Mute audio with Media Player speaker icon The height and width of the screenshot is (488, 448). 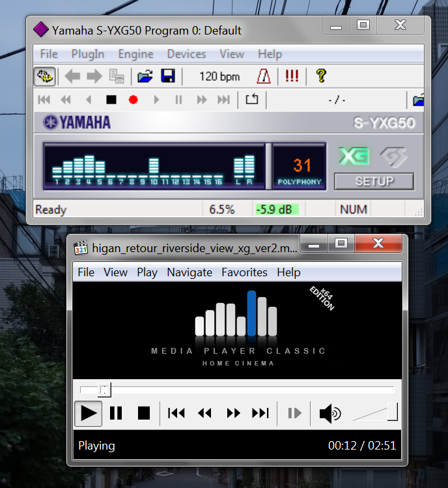click(x=330, y=413)
